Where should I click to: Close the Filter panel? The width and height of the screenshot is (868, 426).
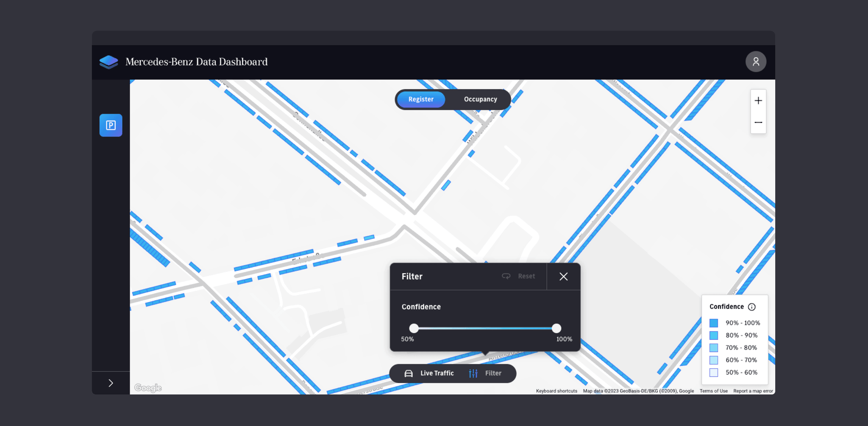coord(563,277)
